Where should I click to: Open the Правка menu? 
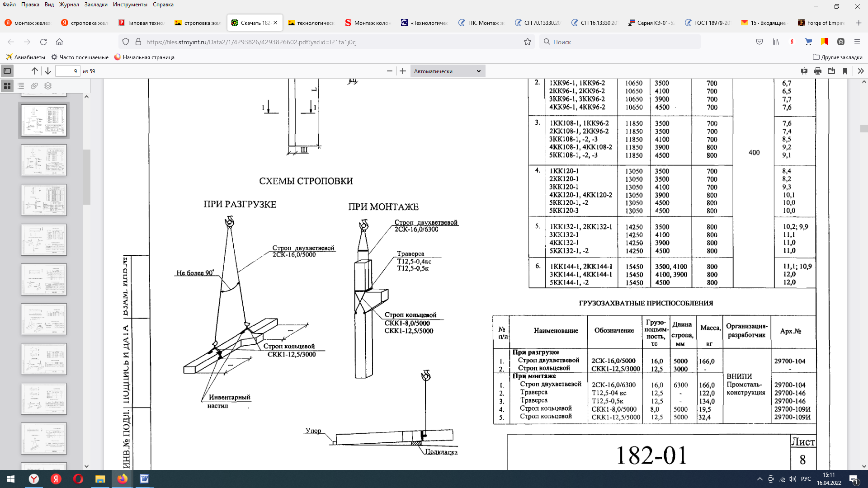(30, 5)
